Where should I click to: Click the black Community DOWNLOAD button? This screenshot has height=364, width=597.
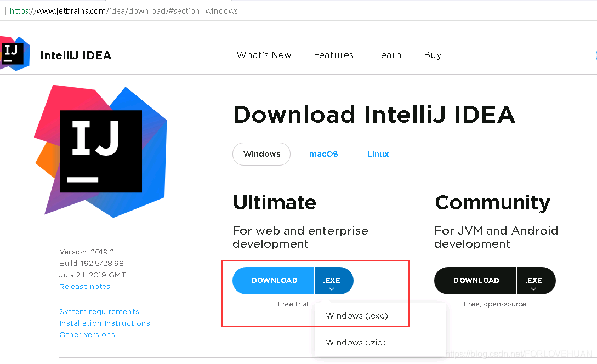(475, 281)
